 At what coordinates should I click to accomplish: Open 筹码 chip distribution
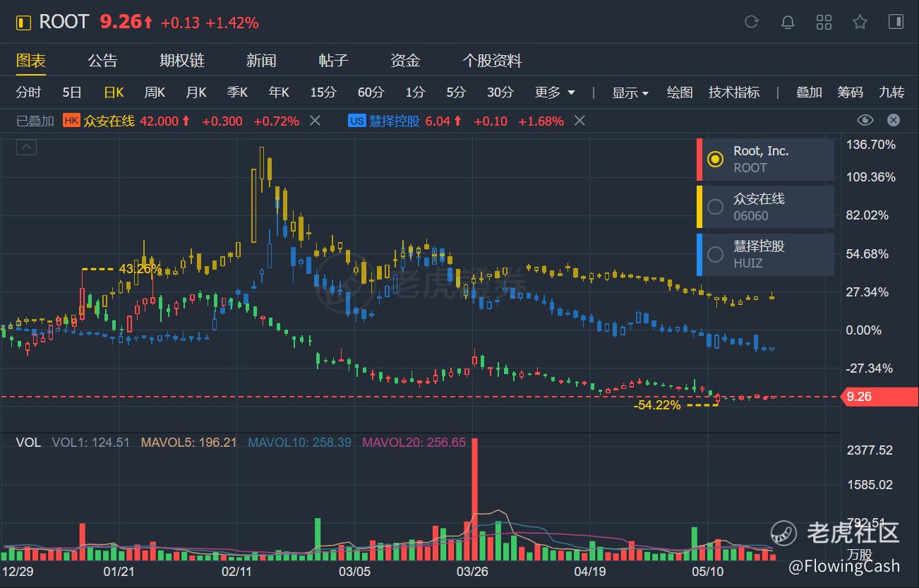(x=851, y=92)
